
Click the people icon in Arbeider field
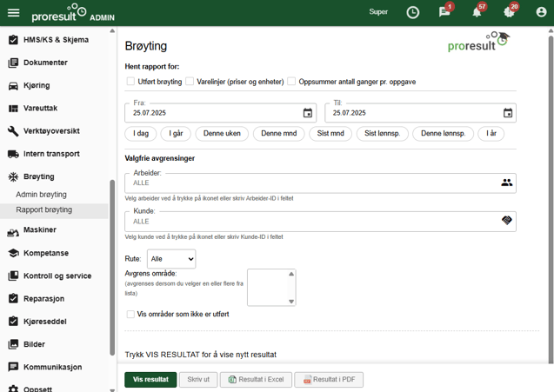pyautogui.click(x=506, y=183)
